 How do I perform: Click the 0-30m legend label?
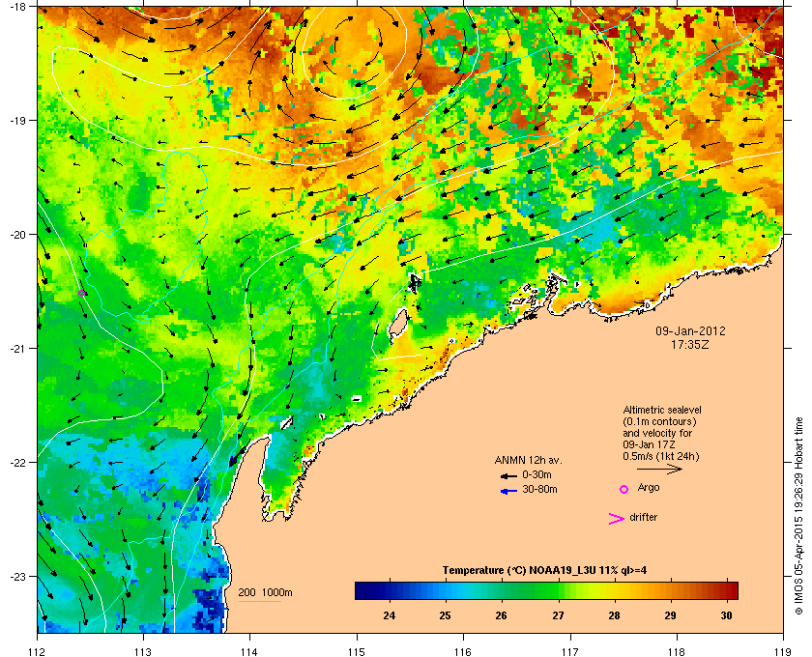536,474
